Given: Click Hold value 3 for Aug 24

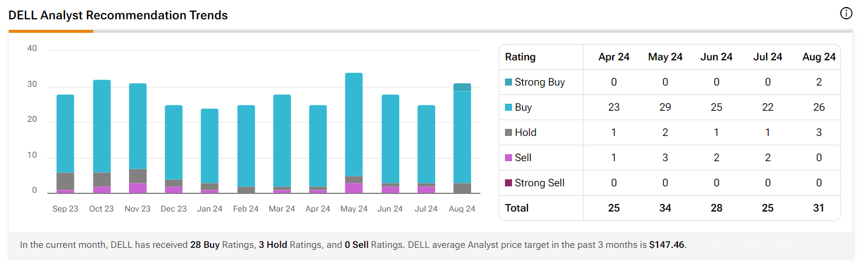Looking at the screenshot, I should point(819,132).
